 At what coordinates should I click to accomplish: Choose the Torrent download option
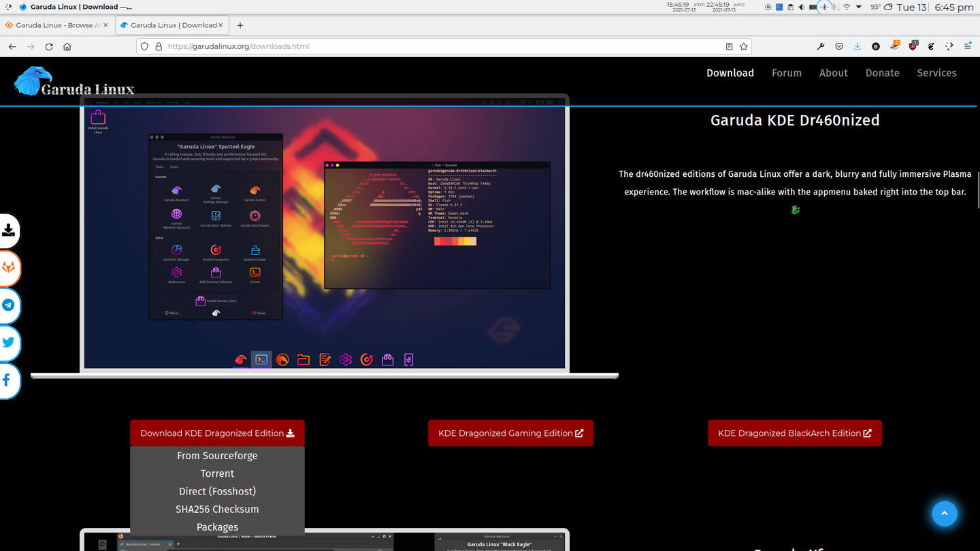pos(217,473)
